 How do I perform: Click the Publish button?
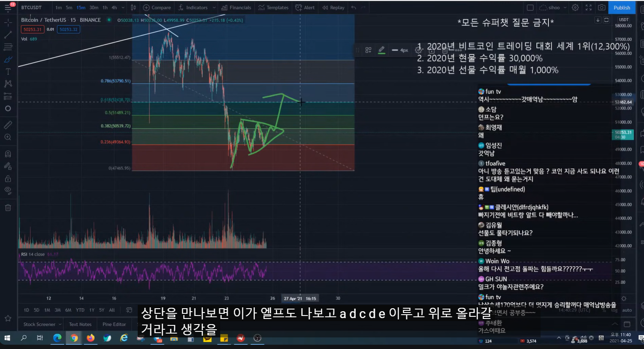point(622,8)
